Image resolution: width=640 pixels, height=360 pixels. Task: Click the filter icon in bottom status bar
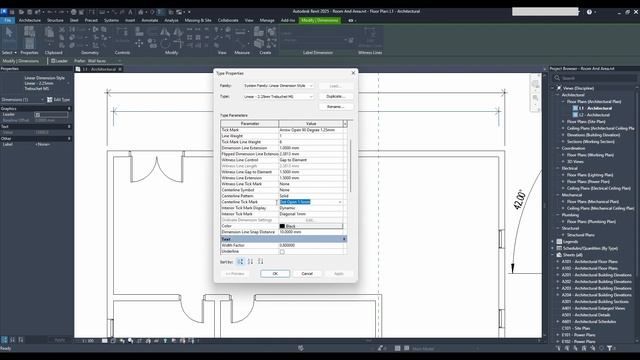point(609,348)
